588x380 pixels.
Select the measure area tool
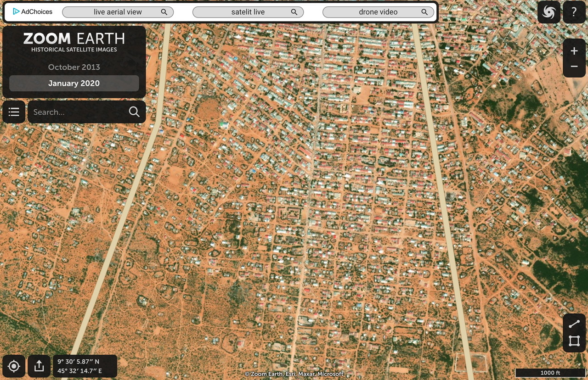point(574,341)
